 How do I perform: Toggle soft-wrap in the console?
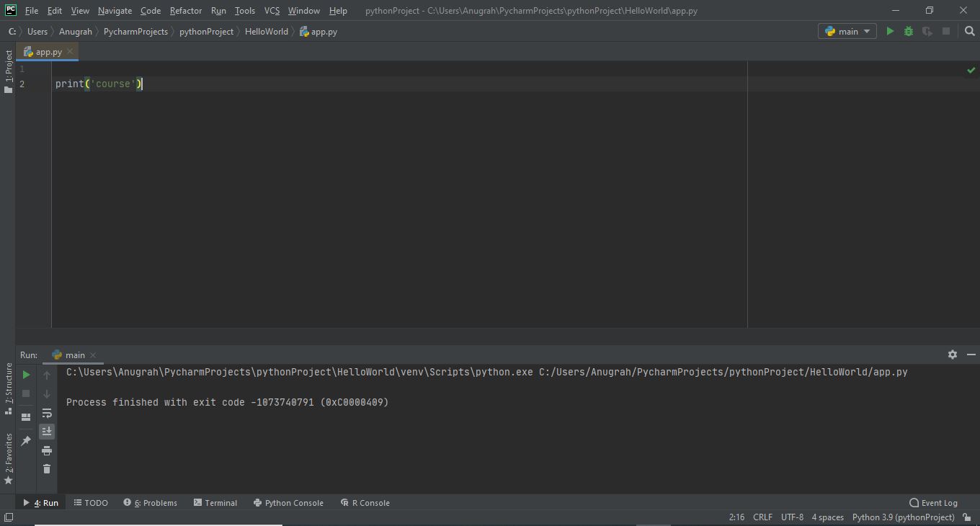[47, 413]
